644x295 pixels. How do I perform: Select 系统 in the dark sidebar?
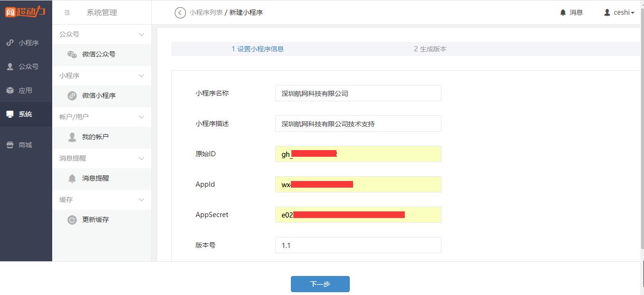[x=26, y=114]
